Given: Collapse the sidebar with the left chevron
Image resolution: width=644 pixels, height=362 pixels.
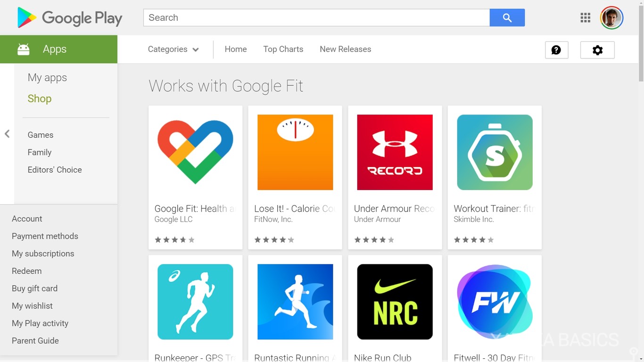Looking at the screenshot, I should pyautogui.click(x=7, y=134).
